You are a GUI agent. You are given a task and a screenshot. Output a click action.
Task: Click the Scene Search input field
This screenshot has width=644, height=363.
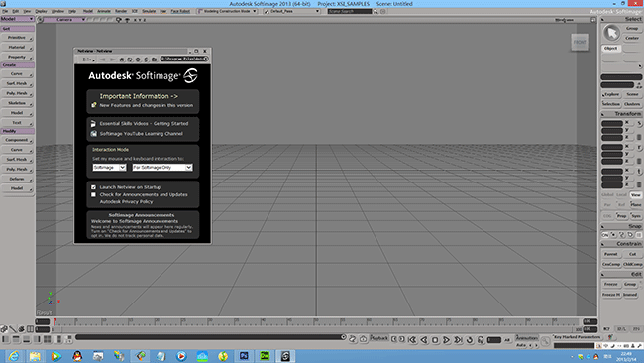[350, 12]
